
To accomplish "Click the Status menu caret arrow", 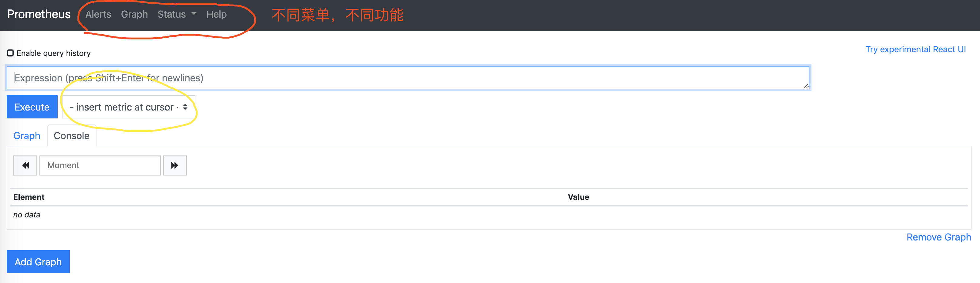I will click(194, 14).
